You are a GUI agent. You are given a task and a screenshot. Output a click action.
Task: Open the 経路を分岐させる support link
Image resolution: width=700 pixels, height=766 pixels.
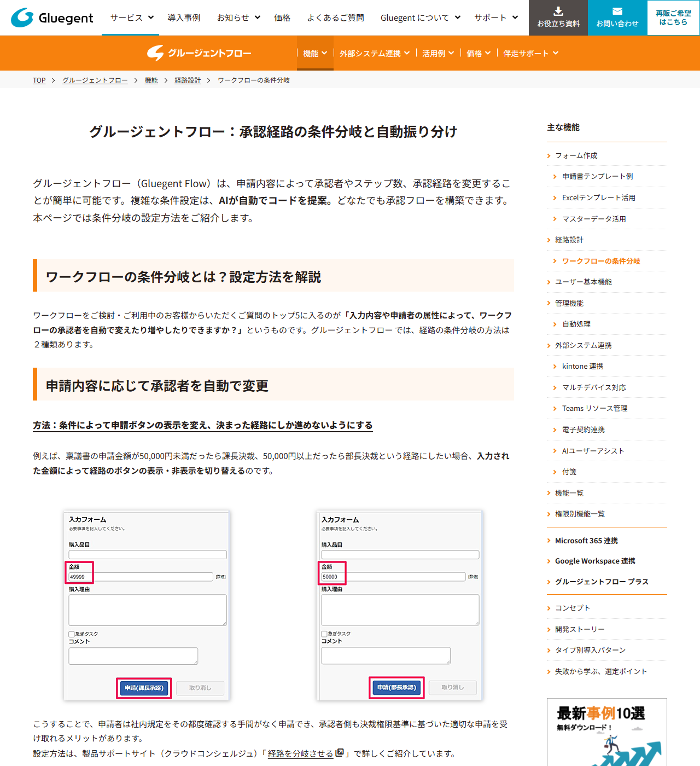coord(300,753)
